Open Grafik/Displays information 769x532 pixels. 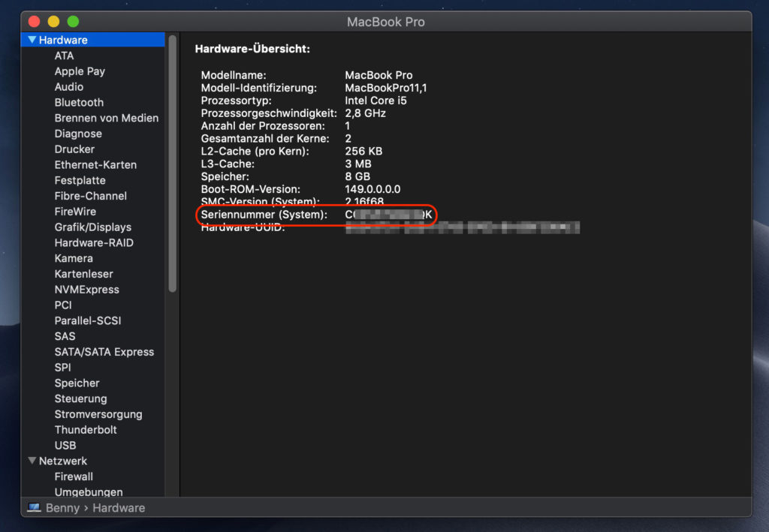92,227
